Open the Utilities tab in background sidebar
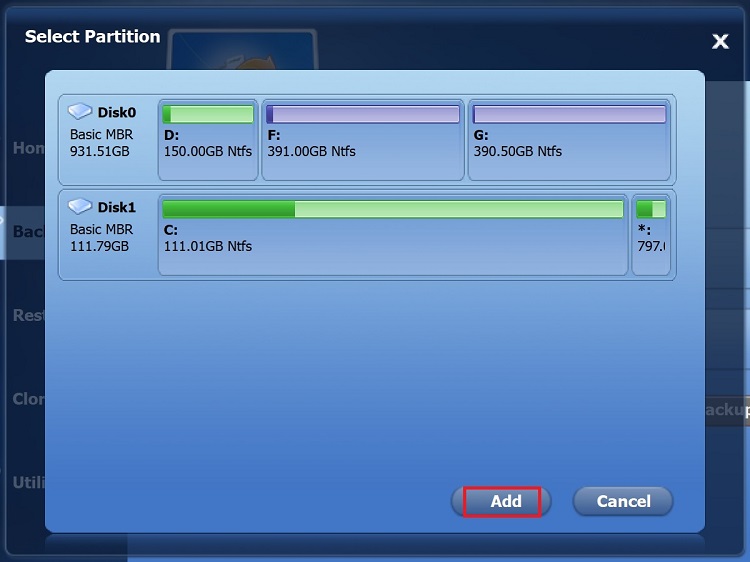 coord(28,482)
